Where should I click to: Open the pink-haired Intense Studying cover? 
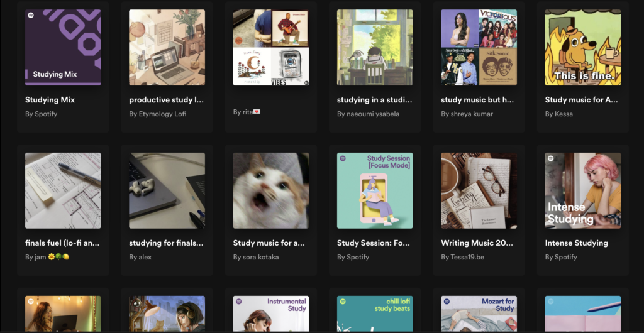click(583, 191)
